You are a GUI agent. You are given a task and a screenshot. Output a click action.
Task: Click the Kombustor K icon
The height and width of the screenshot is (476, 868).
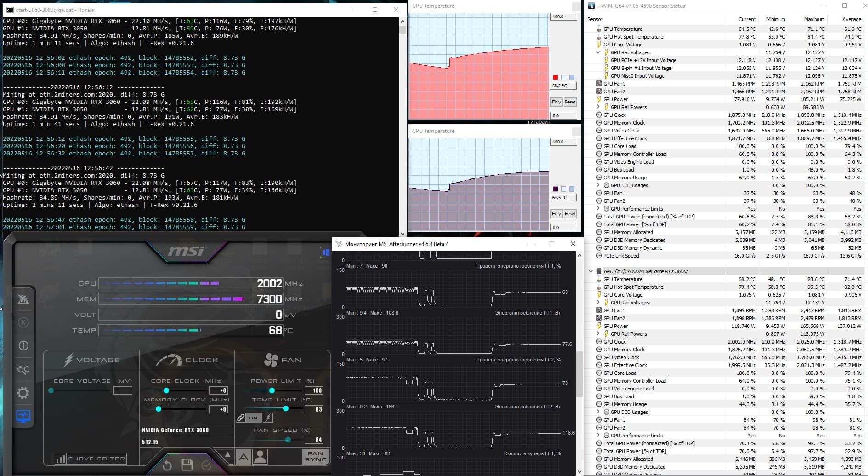click(23, 322)
